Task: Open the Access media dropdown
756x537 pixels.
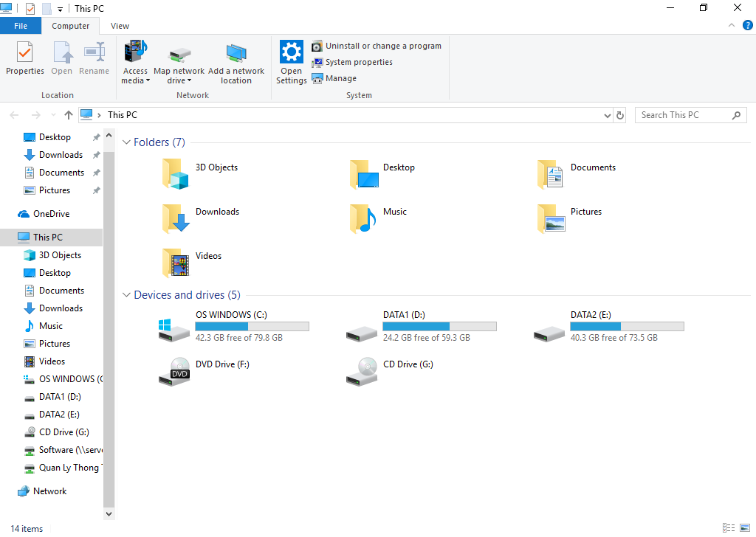Action: 135,80
